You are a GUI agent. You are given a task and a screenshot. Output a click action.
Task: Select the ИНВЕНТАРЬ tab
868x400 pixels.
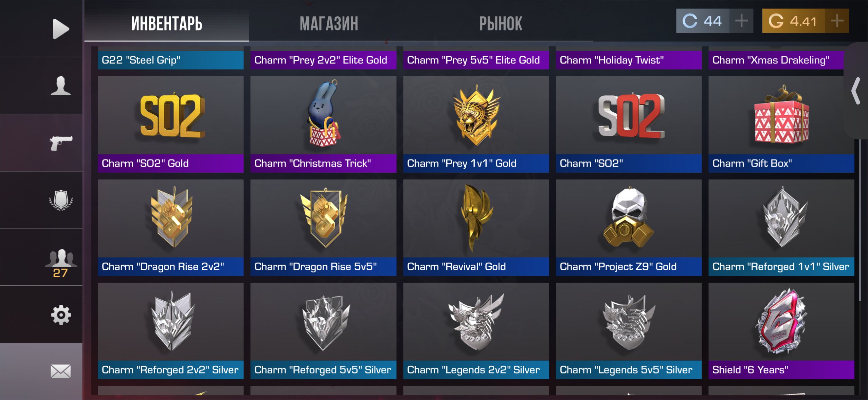(167, 24)
